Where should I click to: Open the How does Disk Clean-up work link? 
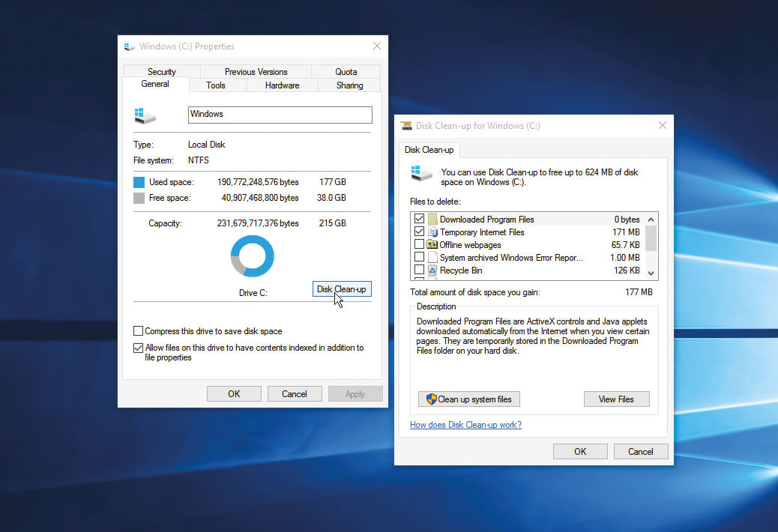[465, 424]
